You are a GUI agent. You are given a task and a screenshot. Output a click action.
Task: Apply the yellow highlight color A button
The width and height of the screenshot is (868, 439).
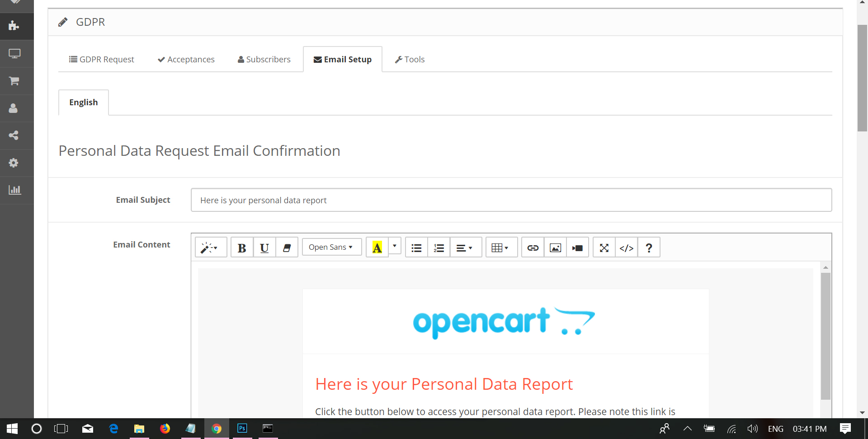click(377, 248)
